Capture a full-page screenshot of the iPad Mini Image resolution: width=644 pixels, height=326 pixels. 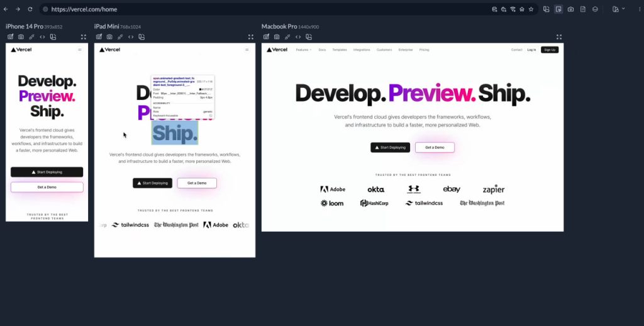click(109, 37)
